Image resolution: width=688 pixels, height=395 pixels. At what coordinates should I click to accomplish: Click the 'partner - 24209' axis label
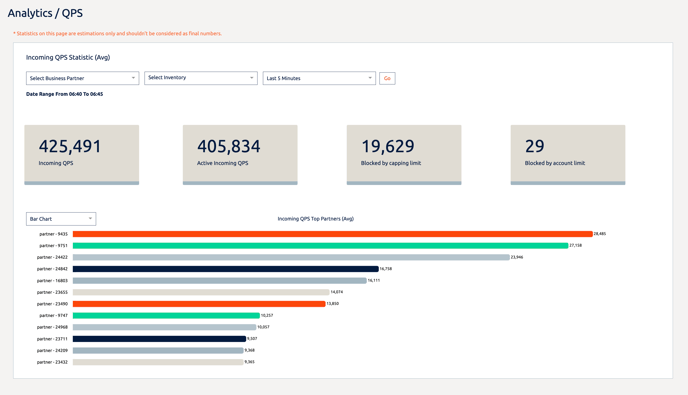tap(52, 350)
